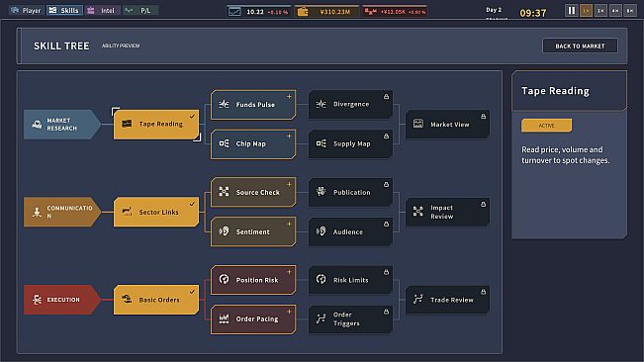Click the Market Research category icon
The height and width of the screenshot is (362, 644).
click(x=37, y=124)
